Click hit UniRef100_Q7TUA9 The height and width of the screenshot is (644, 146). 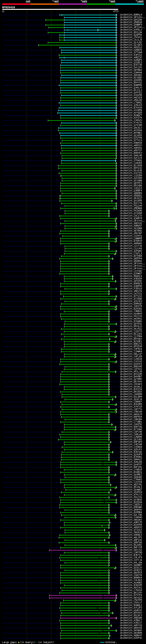[x=131, y=53]
